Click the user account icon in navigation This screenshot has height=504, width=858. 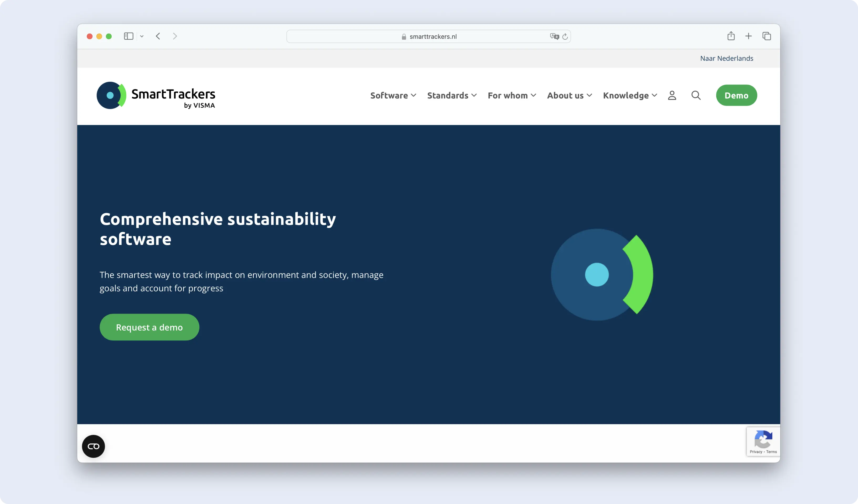click(x=672, y=95)
